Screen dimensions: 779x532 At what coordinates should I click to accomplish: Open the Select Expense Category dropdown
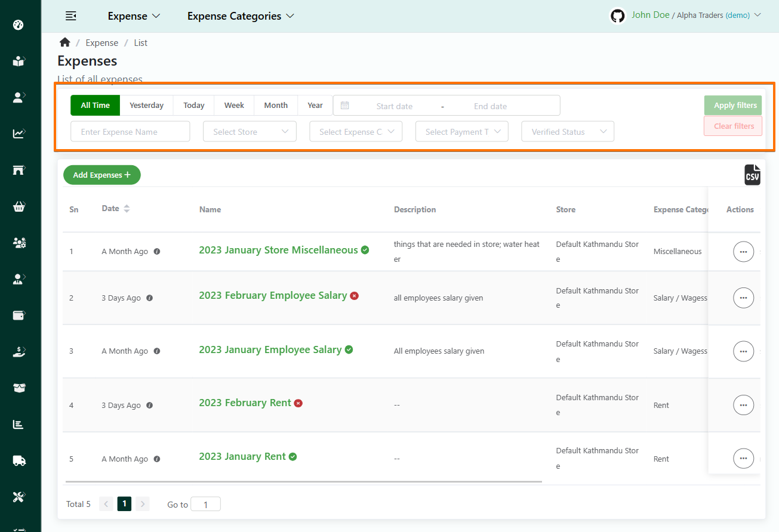click(x=356, y=132)
